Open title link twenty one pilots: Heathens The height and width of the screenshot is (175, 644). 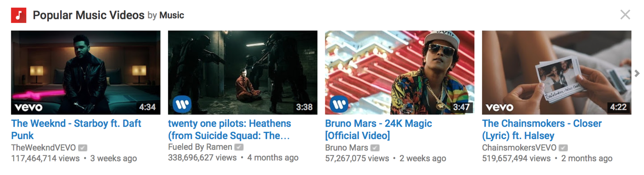(x=229, y=129)
